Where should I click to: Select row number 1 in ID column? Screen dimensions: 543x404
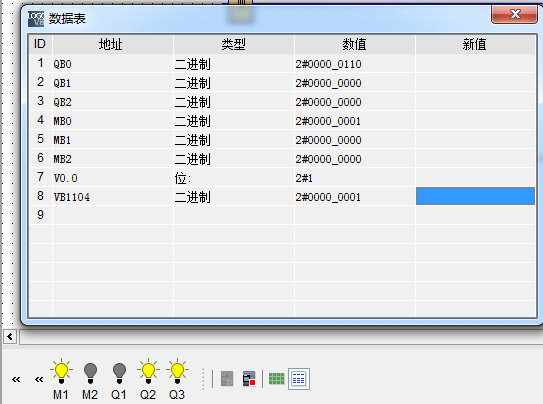41,63
